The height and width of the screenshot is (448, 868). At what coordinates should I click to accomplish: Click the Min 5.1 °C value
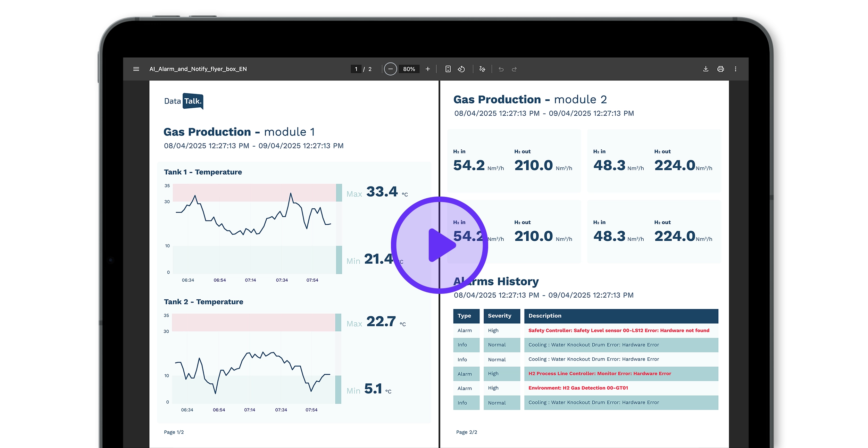pyautogui.click(x=369, y=389)
